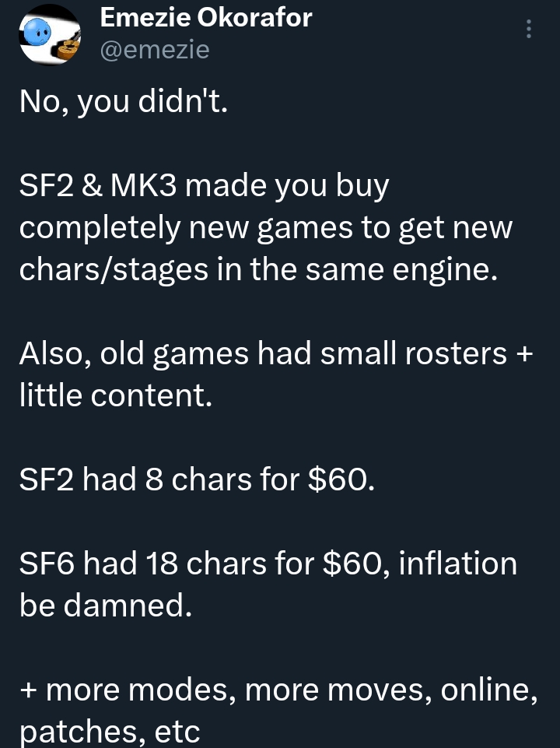Tap the "patches, etc" text
The image size is (560, 748).
pos(110,732)
